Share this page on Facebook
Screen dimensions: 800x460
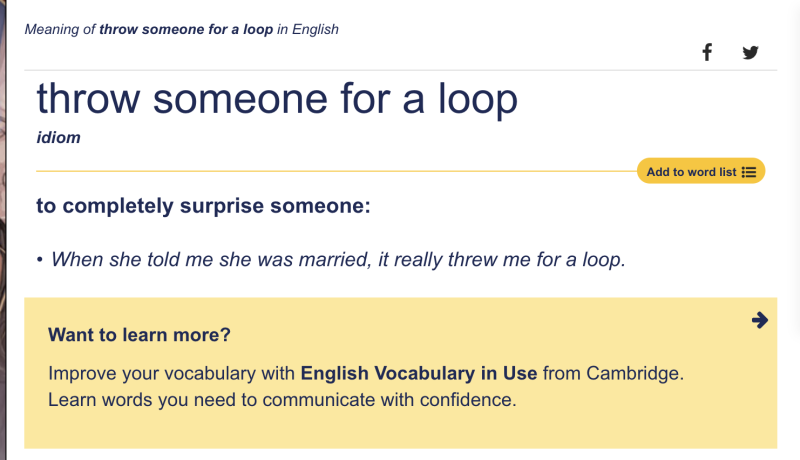coord(707,52)
